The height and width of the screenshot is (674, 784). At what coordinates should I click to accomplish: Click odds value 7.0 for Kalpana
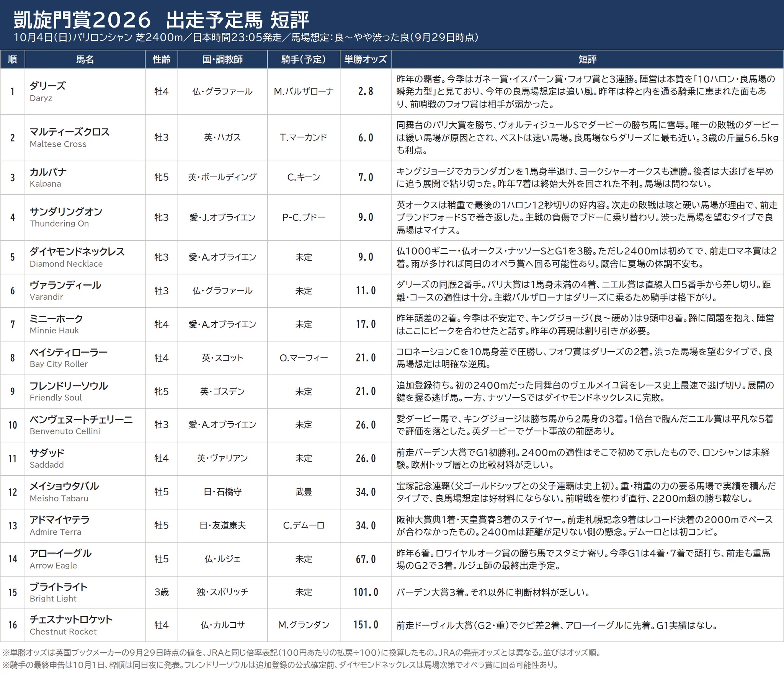tap(366, 178)
